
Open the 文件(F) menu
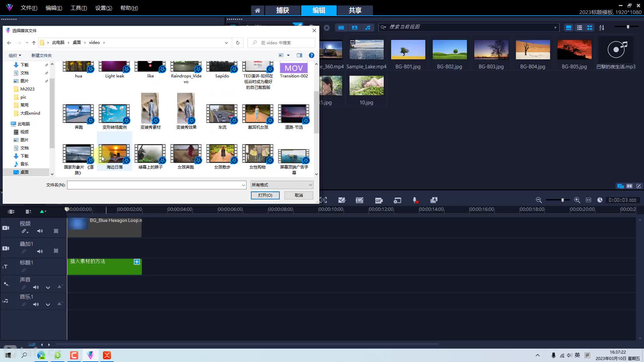29,8
